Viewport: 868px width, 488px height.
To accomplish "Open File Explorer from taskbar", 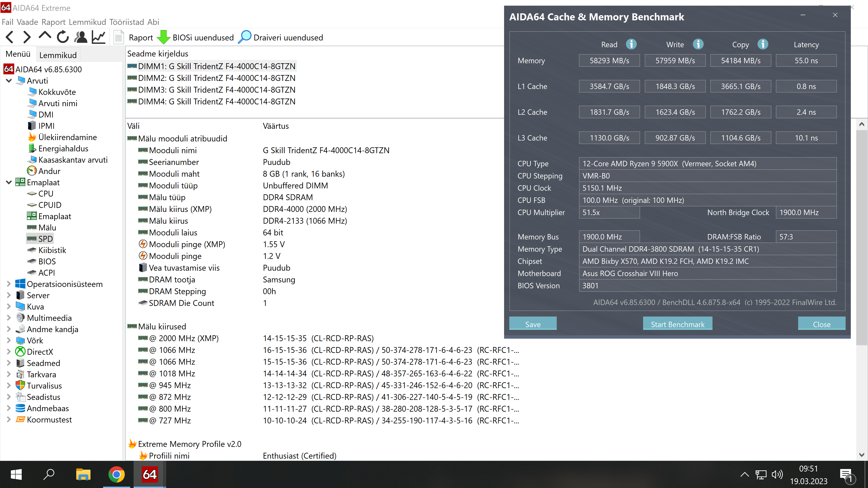I will 83,474.
